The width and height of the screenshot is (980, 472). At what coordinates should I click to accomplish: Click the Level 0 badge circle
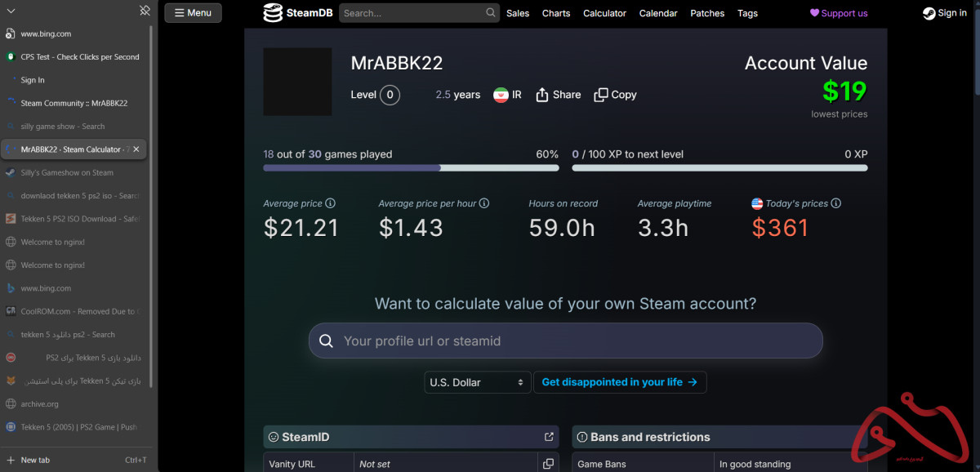[390, 95]
